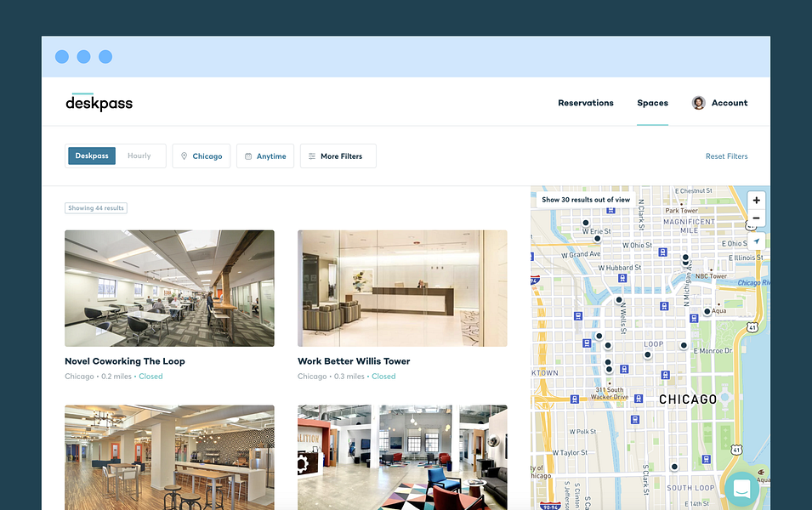Click the account profile avatar
Image resolution: width=812 pixels, height=510 pixels.
pos(699,103)
